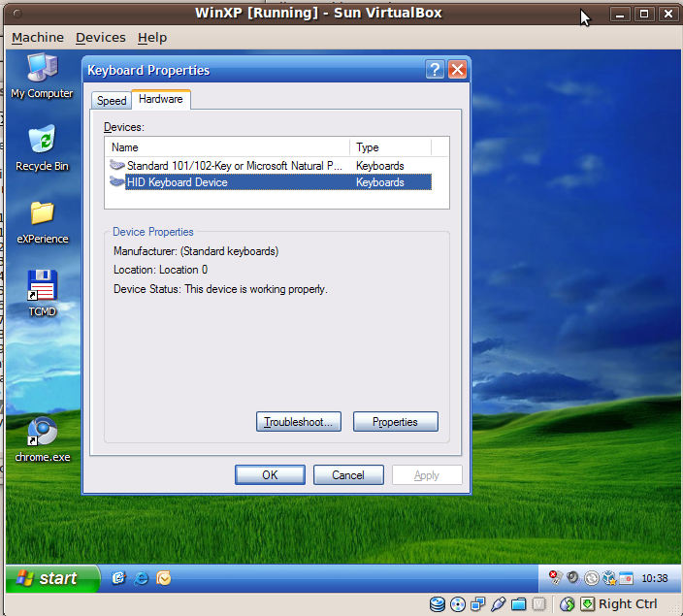Click the USB devices indicator icon
The image size is (683, 616).
tap(498, 604)
